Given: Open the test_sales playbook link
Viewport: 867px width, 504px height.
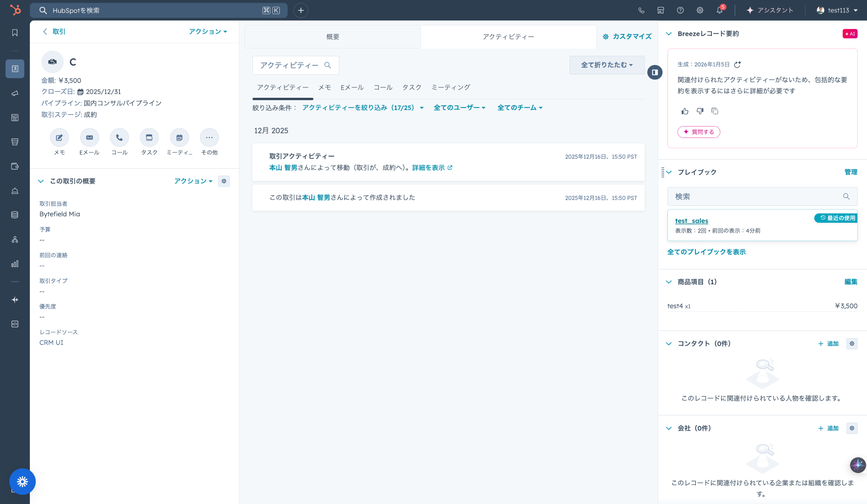Looking at the screenshot, I should tap(692, 221).
